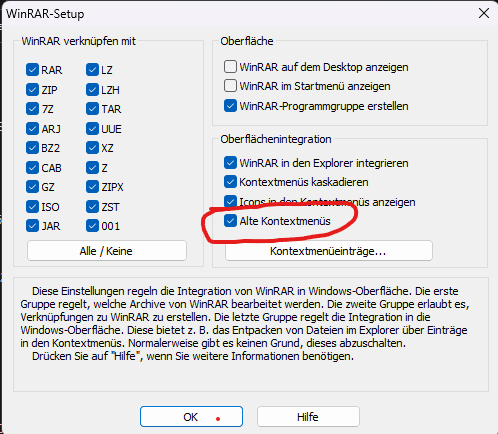Toggle Icons in den Kontextmenüs anzeigen
The width and height of the screenshot is (498, 434).
pyautogui.click(x=230, y=201)
